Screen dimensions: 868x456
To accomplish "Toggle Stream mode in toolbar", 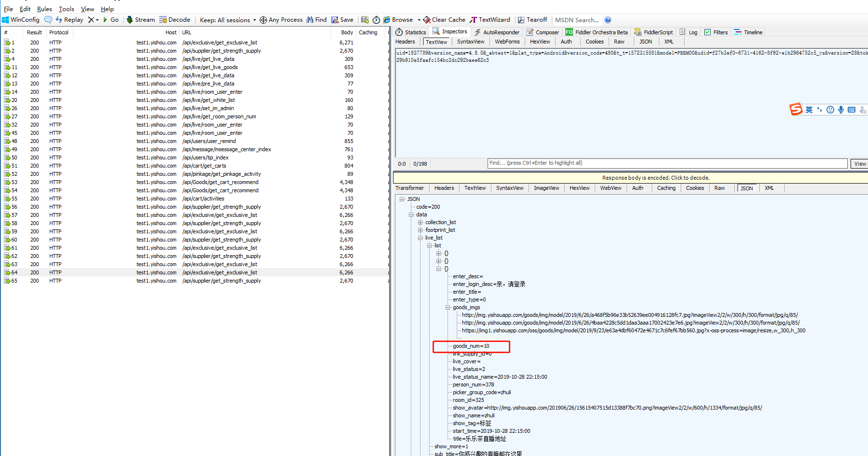I will 141,20.
